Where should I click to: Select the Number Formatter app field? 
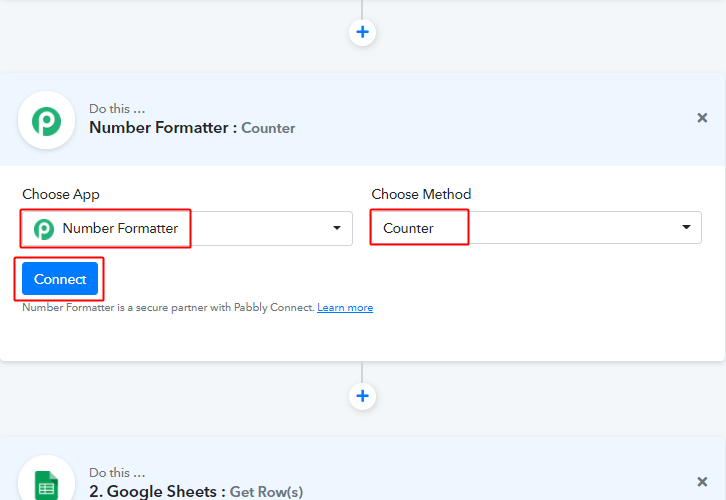click(x=188, y=228)
